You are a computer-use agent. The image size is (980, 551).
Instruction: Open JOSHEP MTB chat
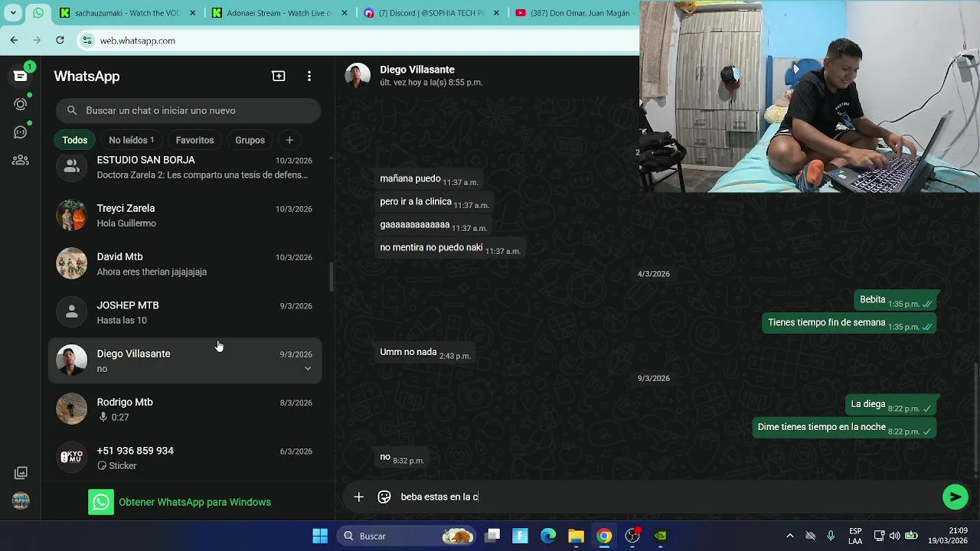coord(185,312)
